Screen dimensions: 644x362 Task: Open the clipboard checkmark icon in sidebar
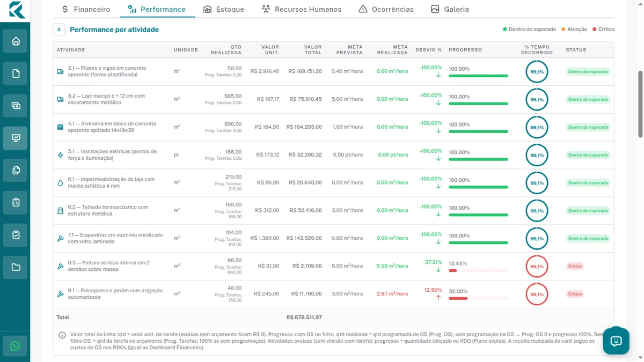[15, 234]
